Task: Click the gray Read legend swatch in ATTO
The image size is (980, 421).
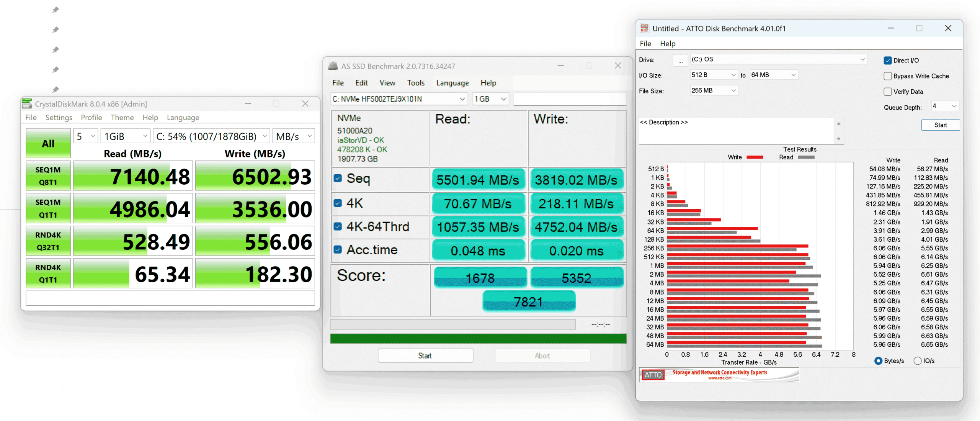Action: click(806, 157)
